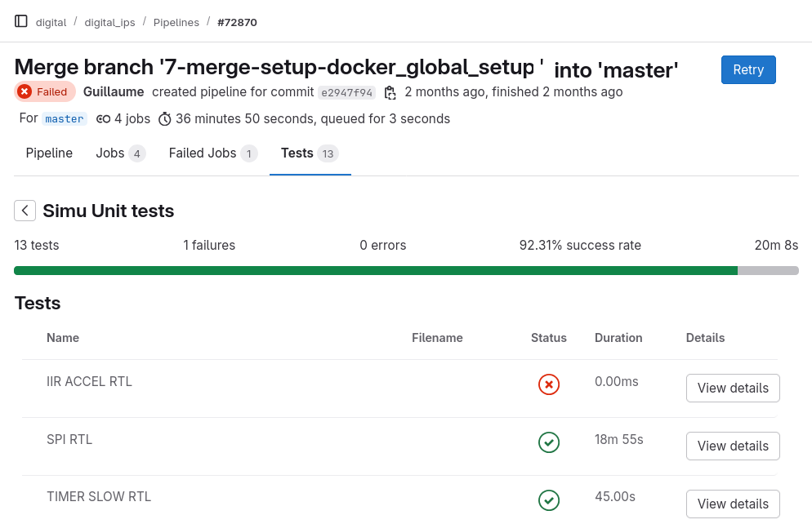812x524 pixels.
Task: Click the green check icon for TIMER SLOW RTL
Action: click(x=548, y=500)
